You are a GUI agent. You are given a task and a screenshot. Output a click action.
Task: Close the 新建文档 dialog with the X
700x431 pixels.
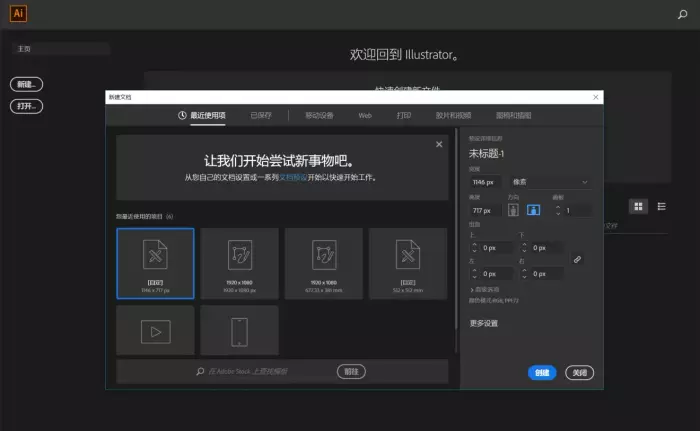(596, 97)
